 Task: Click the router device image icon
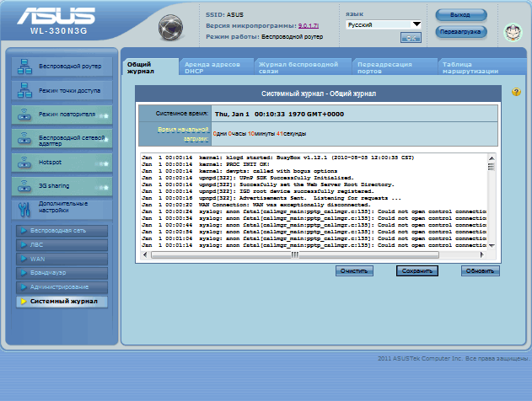175,25
